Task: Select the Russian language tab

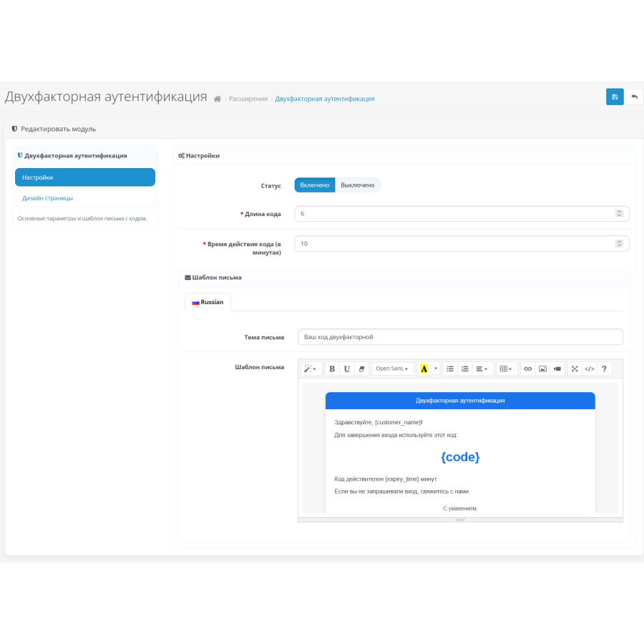Action: [208, 302]
